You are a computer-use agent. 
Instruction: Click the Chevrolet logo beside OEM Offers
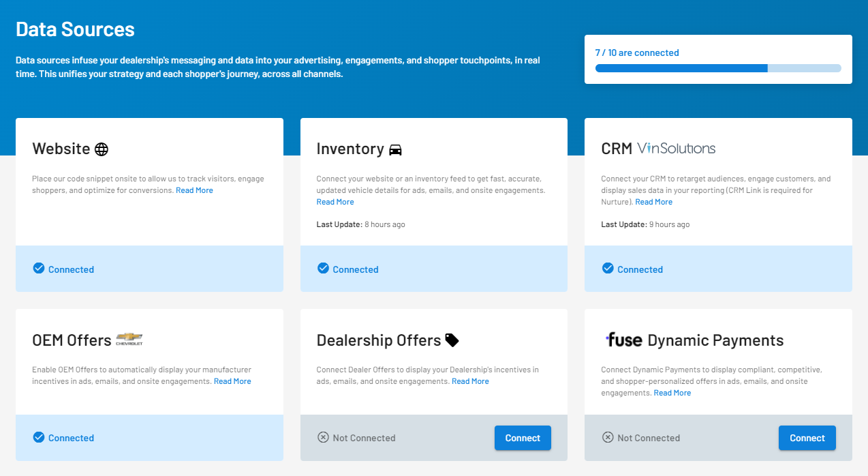coord(129,340)
